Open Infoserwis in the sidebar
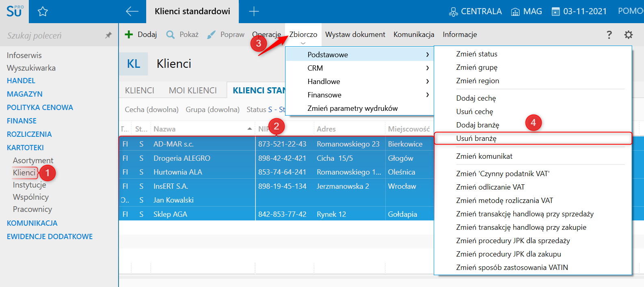The height and width of the screenshot is (287, 644). click(24, 55)
